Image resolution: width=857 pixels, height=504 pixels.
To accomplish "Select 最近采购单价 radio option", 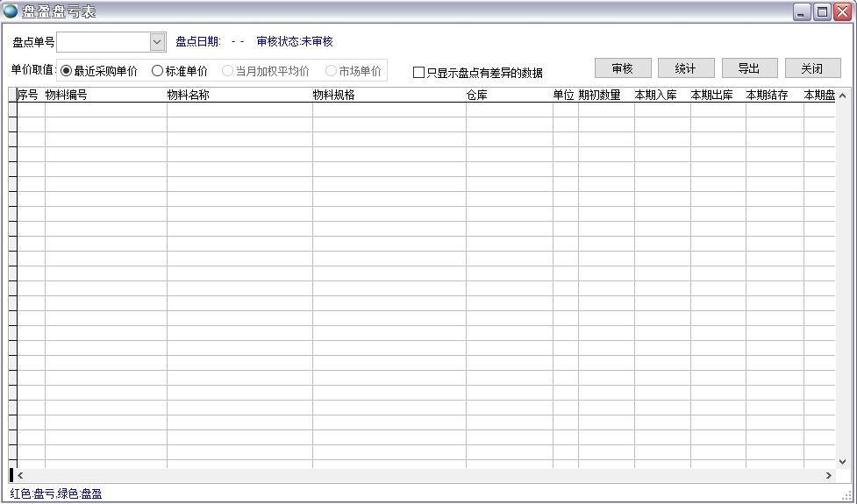I will pyautogui.click(x=67, y=71).
